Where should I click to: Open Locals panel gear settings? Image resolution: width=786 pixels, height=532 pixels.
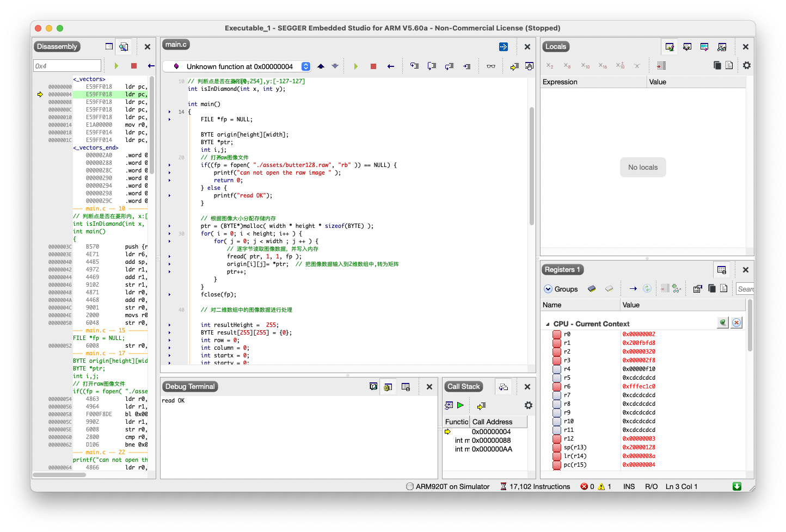point(746,65)
